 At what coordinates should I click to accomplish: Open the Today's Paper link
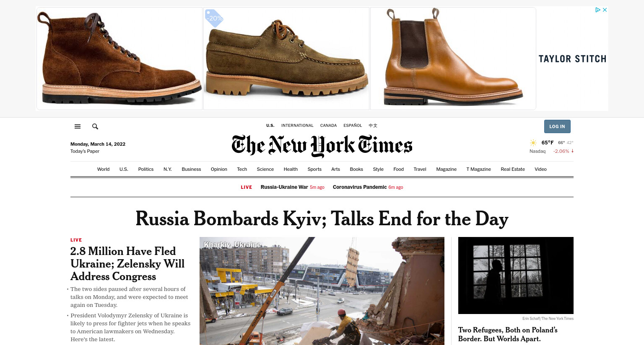[x=85, y=152]
